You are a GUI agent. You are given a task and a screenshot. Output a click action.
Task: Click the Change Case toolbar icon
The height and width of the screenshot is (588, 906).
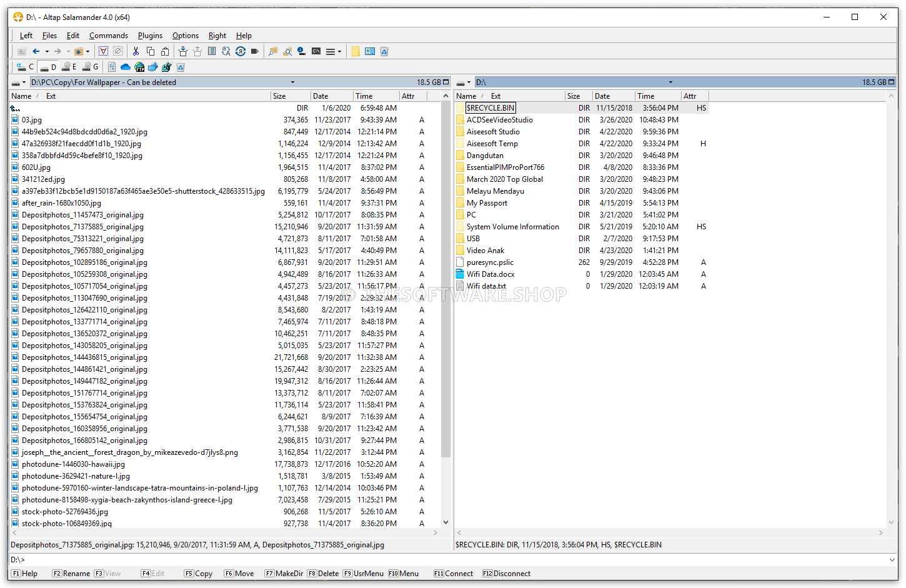coord(226,51)
